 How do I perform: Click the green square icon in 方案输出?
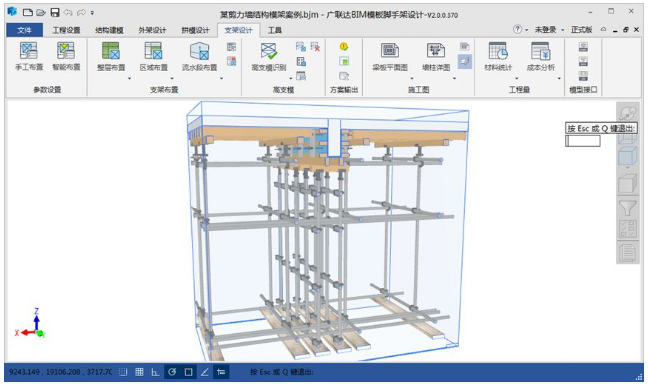(x=344, y=61)
